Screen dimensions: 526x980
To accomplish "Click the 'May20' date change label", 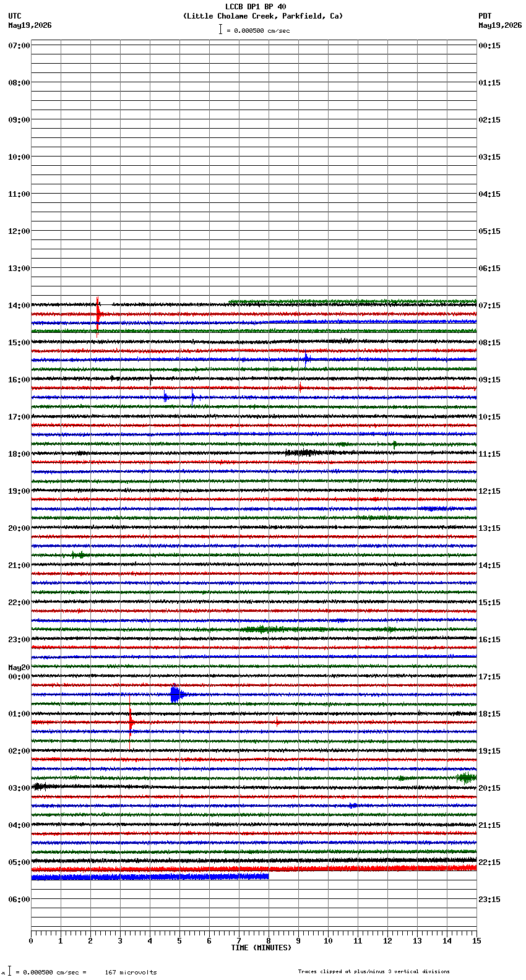I will pos(19,668).
